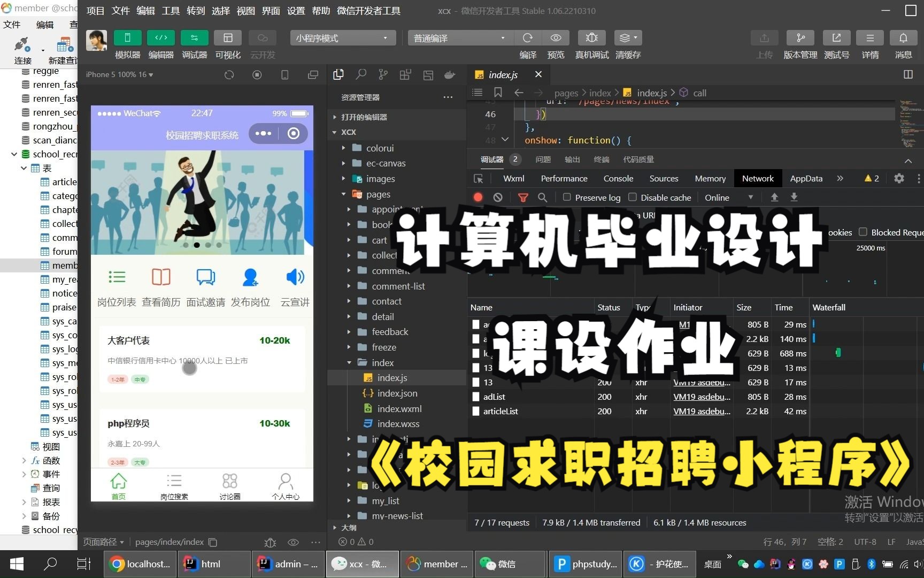Click the Waterfall column header

pyautogui.click(x=829, y=307)
